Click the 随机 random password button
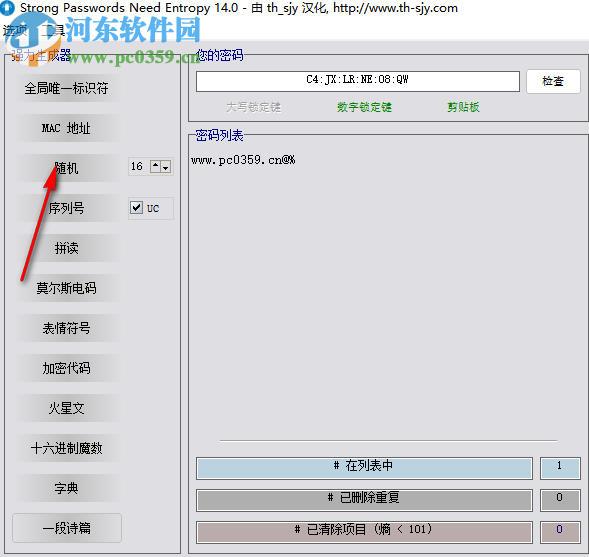 (66, 168)
